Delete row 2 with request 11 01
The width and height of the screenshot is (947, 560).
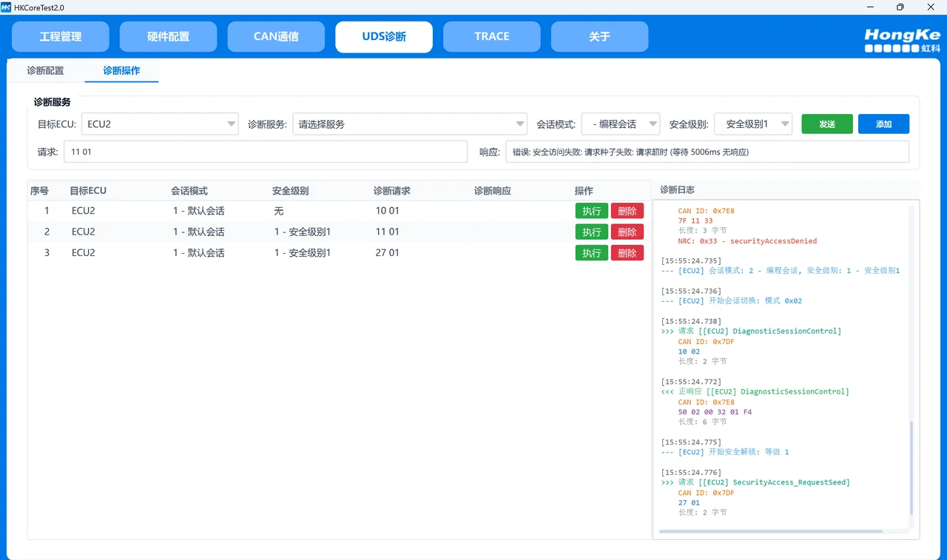[627, 232]
